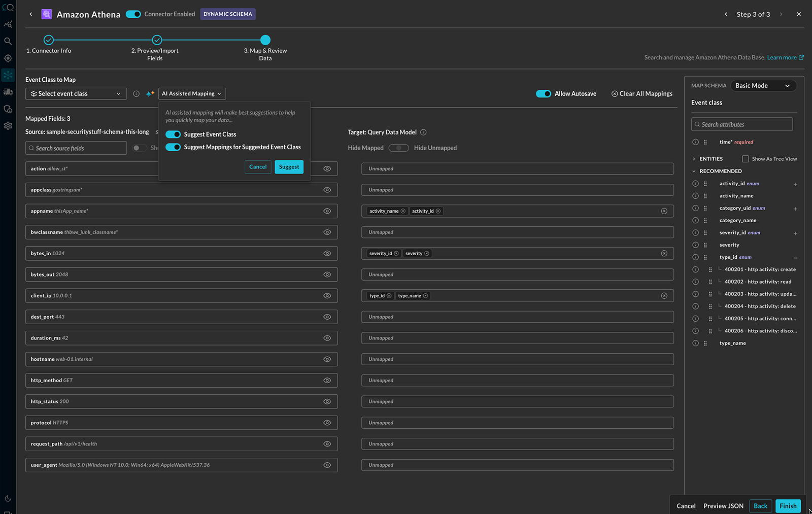The width and height of the screenshot is (812, 514).
Task: Go to previous step arrow before Step 3 of 3
Action: (726, 14)
